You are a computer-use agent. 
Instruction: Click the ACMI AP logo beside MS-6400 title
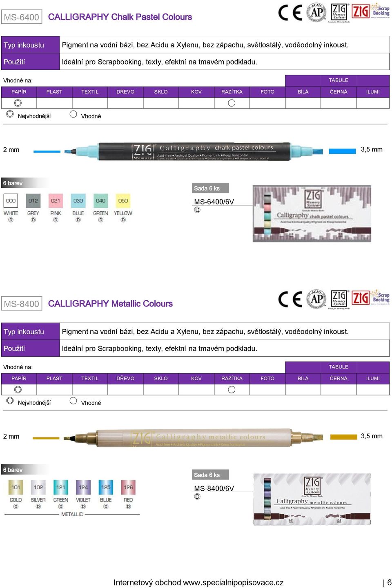(316, 12)
